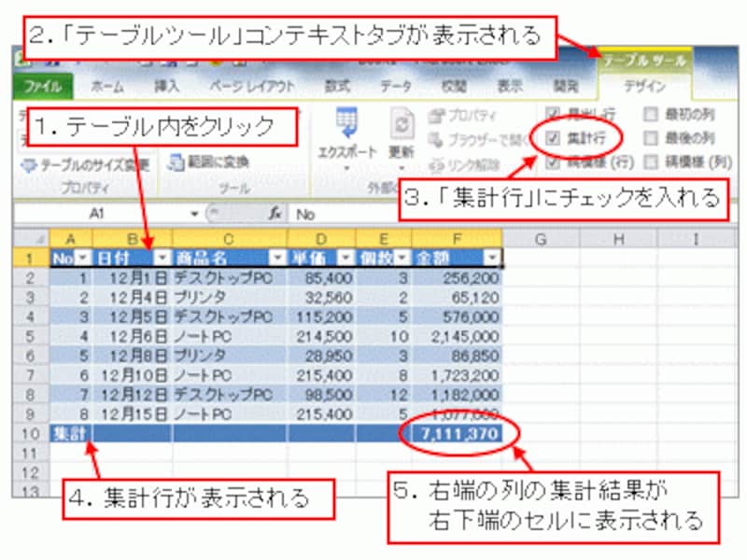Toggle the 最後の列 last column checkbox
The width and height of the screenshot is (747, 560).
tap(650, 138)
